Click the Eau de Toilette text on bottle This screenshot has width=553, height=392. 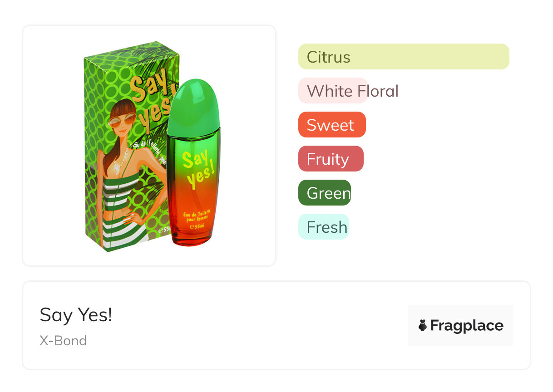pos(197,214)
